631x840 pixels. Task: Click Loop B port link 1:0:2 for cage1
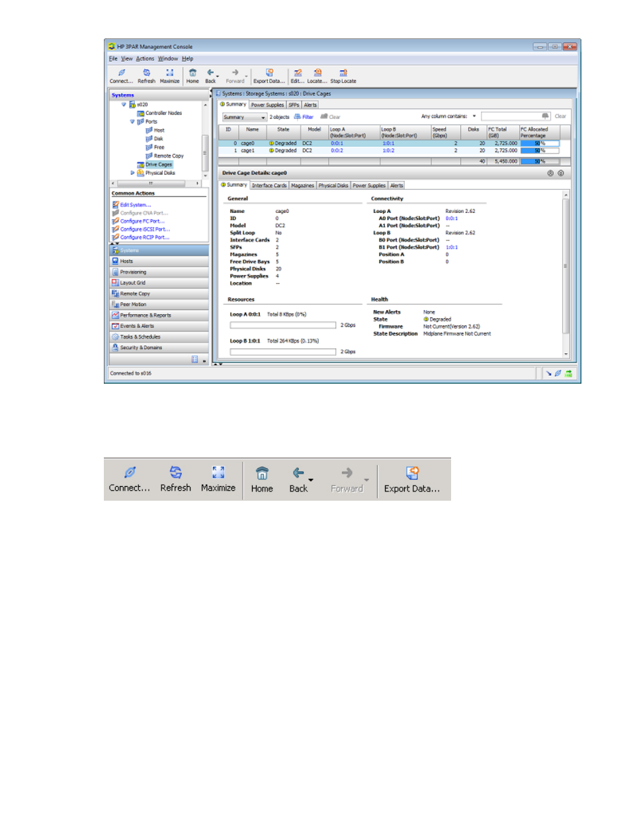388,150
